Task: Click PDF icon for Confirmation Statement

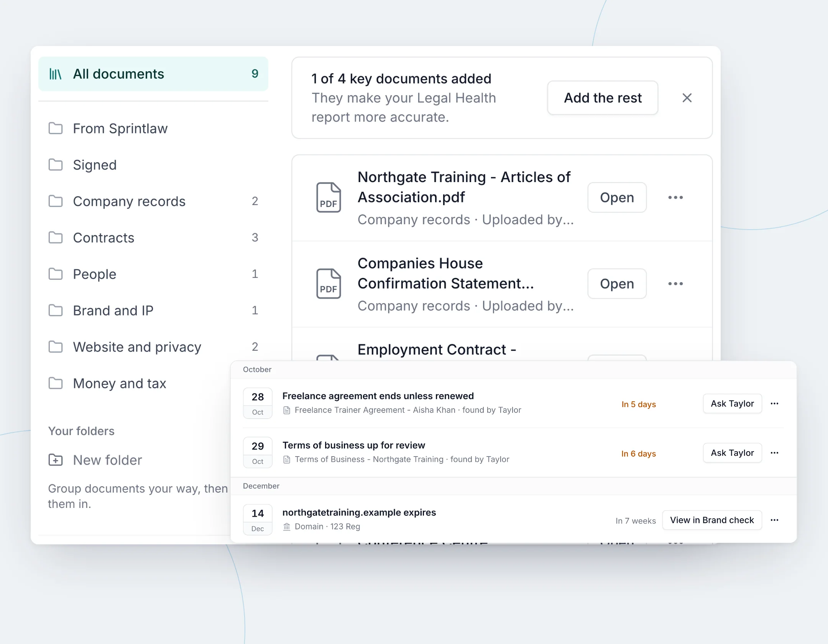Action: point(329,284)
